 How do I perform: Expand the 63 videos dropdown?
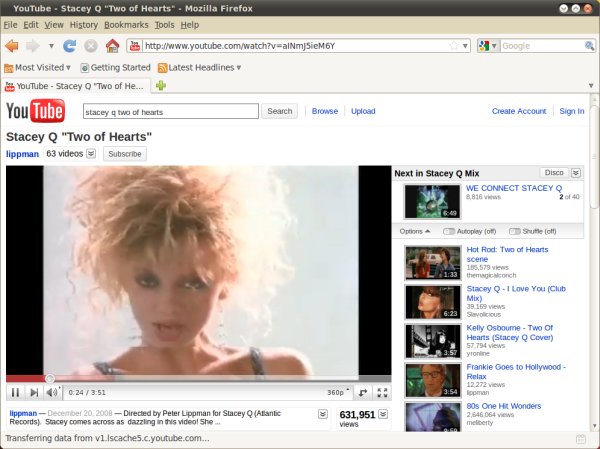click(91, 153)
